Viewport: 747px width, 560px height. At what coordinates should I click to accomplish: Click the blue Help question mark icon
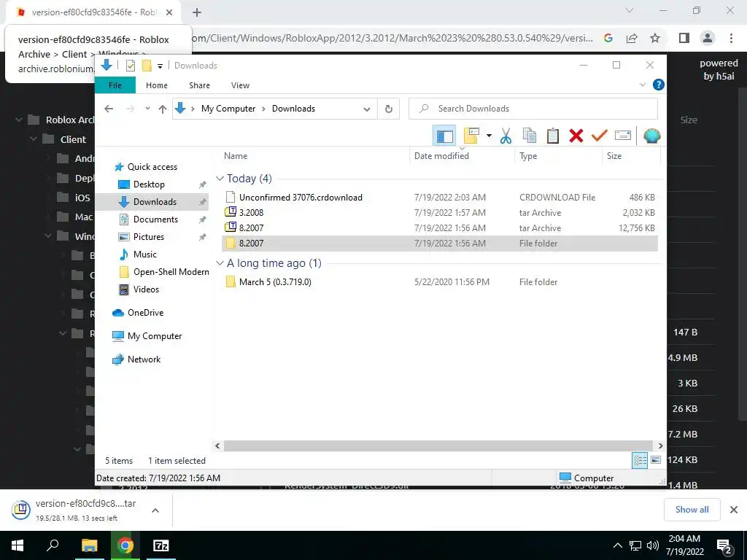[x=659, y=85]
